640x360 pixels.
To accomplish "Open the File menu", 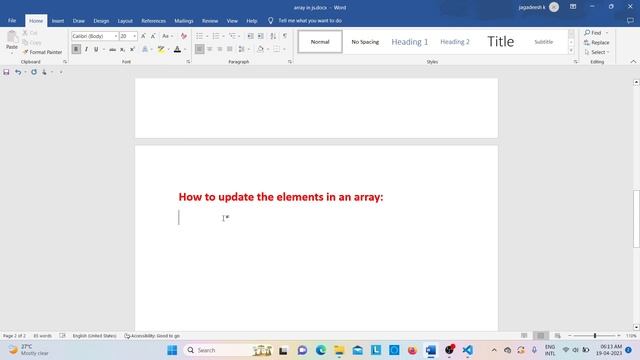I will pyautogui.click(x=12, y=20).
